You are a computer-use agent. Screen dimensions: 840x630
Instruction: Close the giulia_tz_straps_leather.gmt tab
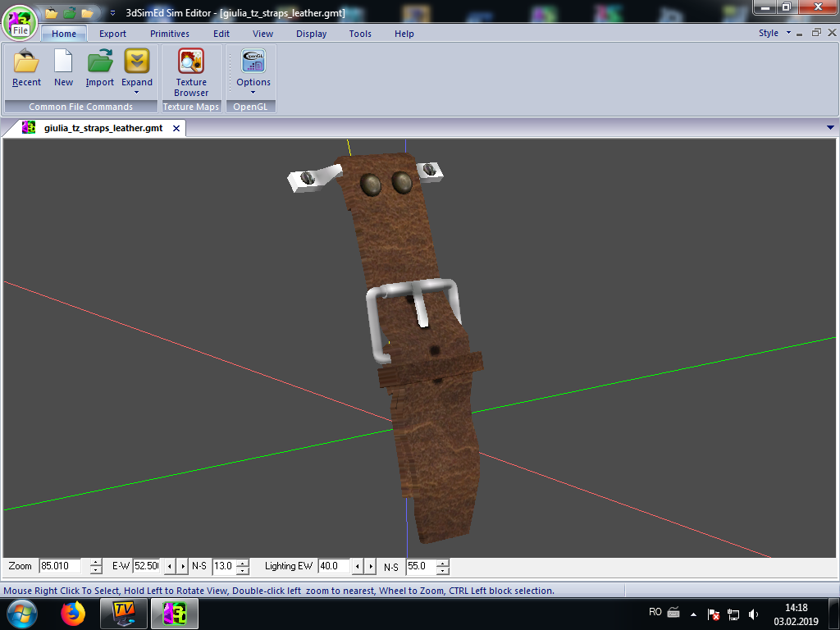176,128
